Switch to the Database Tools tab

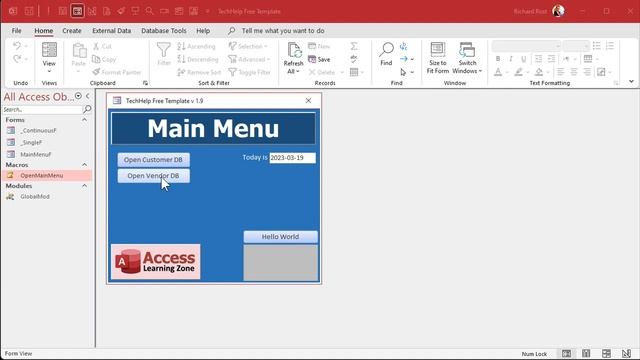(x=164, y=31)
